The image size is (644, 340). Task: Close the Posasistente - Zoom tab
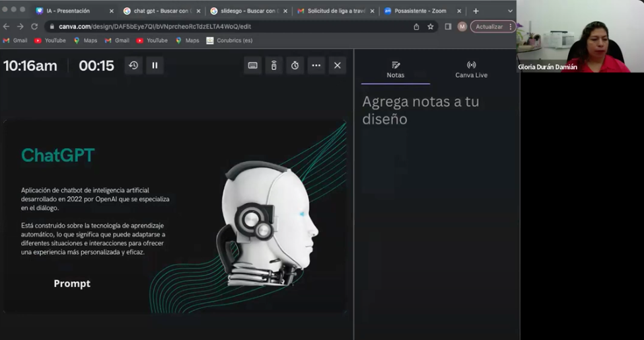coord(459,11)
